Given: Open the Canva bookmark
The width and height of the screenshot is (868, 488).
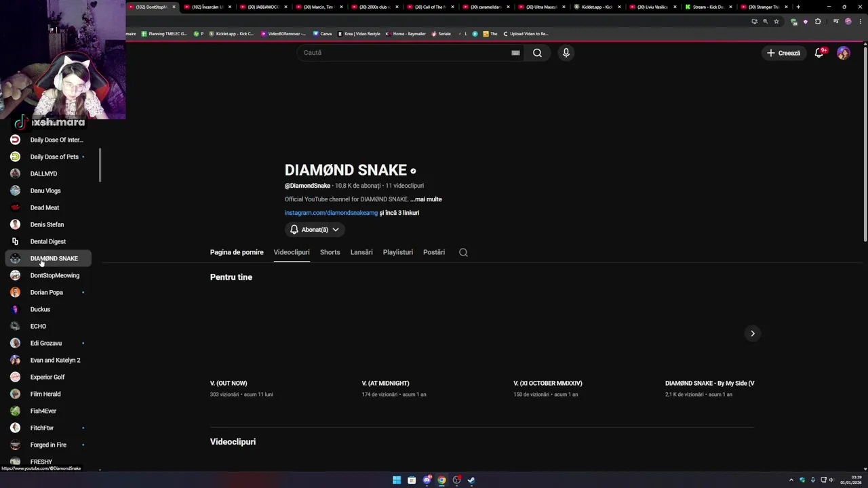Looking at the screenshot, I should click(x=323, y=33).
